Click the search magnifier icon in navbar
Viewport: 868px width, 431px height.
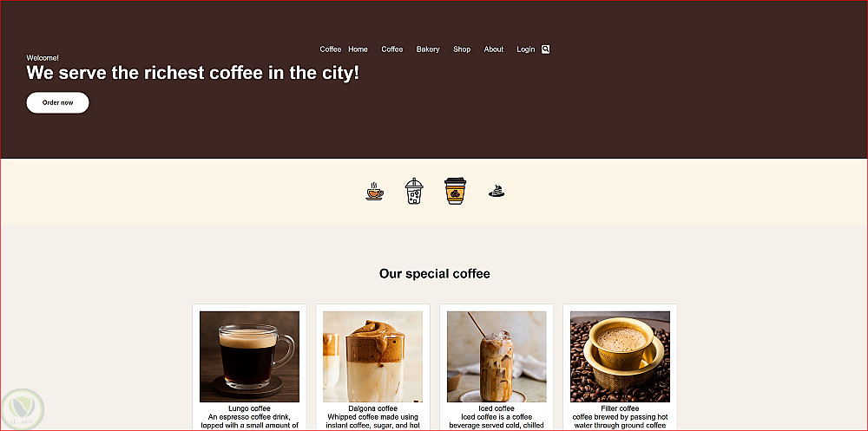coord(545,49)
